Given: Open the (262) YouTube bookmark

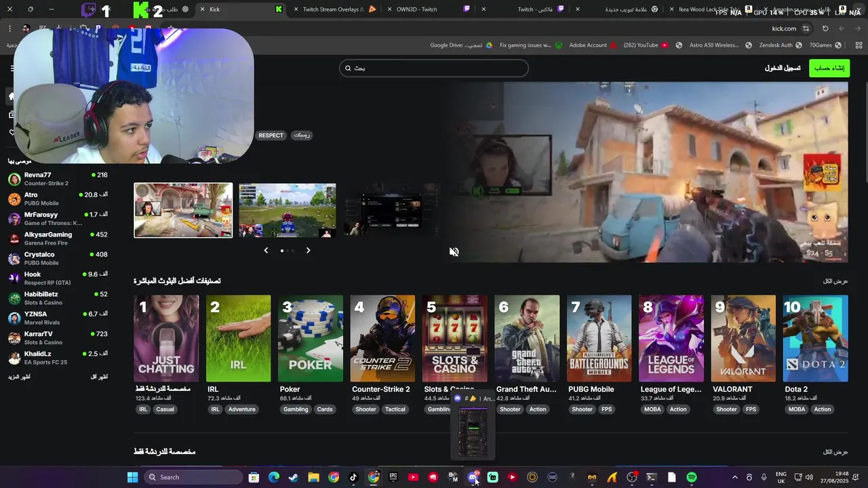Looking at the screenshot, I should 646,45.
